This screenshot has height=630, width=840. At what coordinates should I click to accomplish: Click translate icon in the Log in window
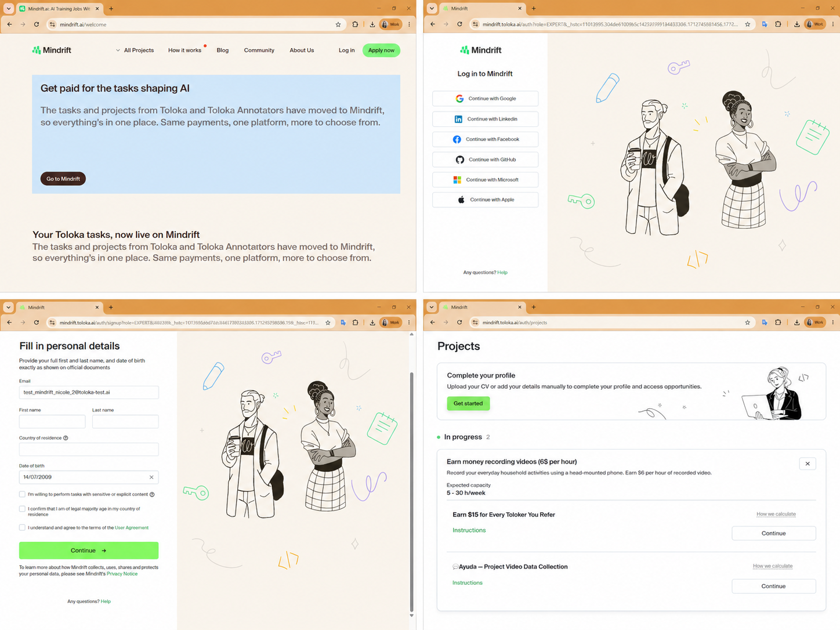point(765,24)
